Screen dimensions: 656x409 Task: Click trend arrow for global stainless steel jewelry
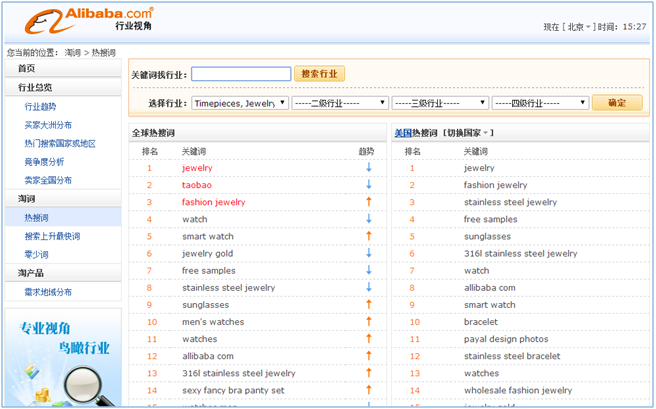click(x=369, y=287)
